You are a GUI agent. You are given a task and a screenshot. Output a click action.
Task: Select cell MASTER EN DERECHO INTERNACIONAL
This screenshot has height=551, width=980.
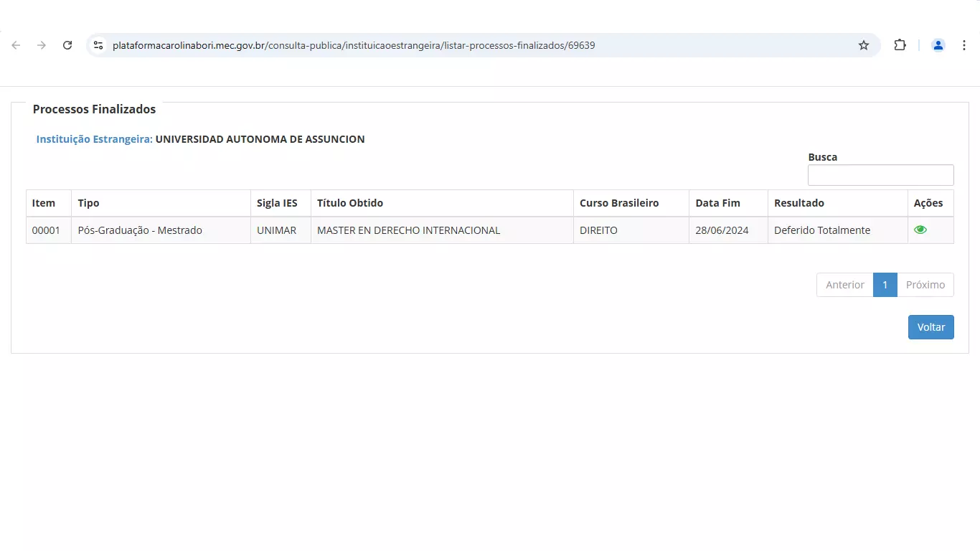(x=442, y=230)
